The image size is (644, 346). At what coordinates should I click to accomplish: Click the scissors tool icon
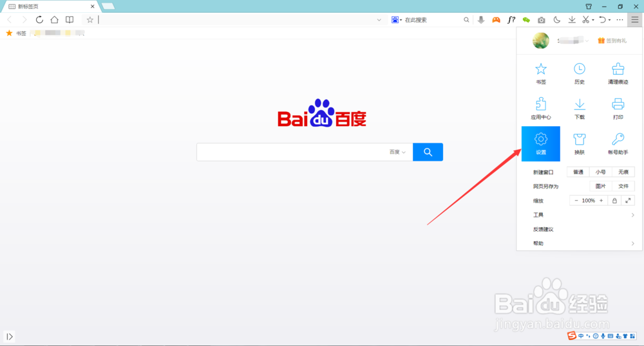585,20
